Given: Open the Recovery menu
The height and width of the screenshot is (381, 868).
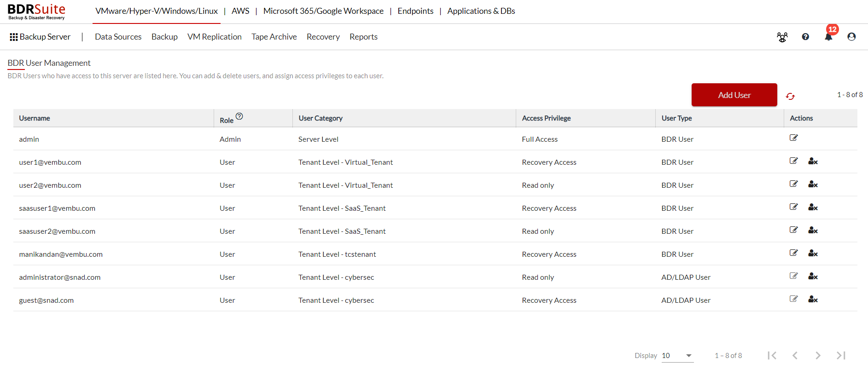Looking at the screenshot, I should point(323,37).
